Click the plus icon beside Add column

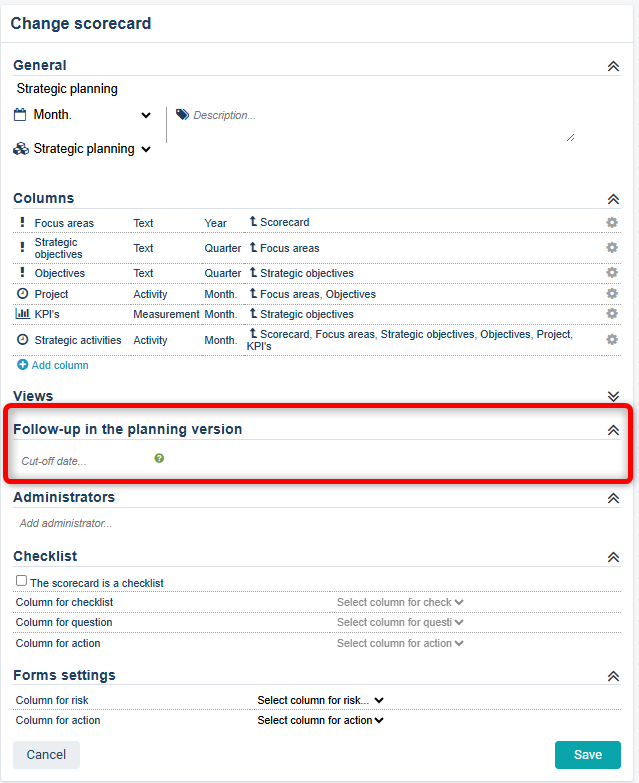coord(23,365)
